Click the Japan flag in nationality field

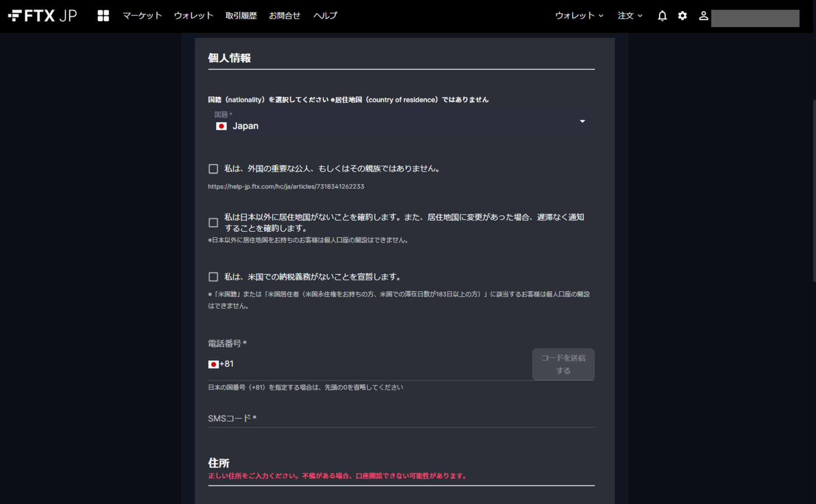tap(221, 126)
